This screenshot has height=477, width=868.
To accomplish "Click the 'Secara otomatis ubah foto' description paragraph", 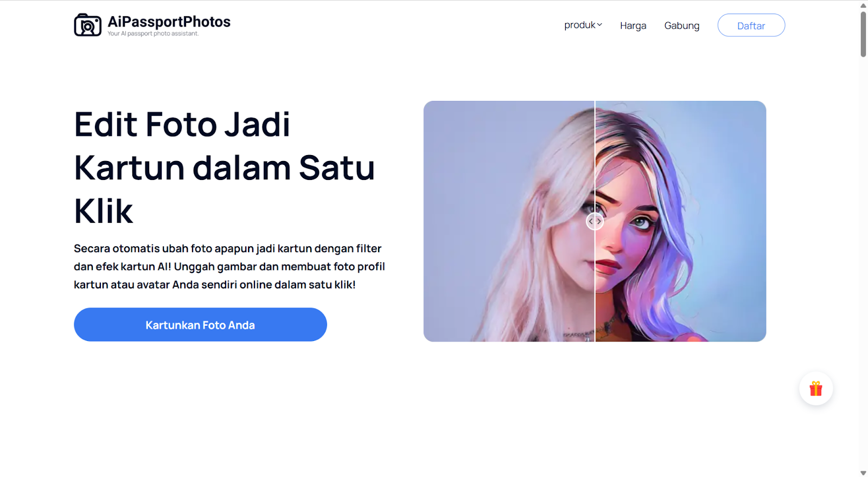I will coord(229,267).
